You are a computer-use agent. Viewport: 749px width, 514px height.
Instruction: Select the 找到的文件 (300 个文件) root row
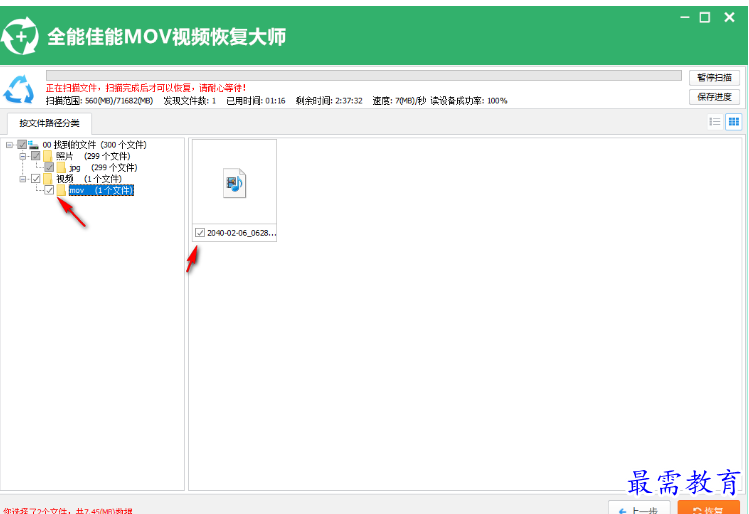(95, 145)
